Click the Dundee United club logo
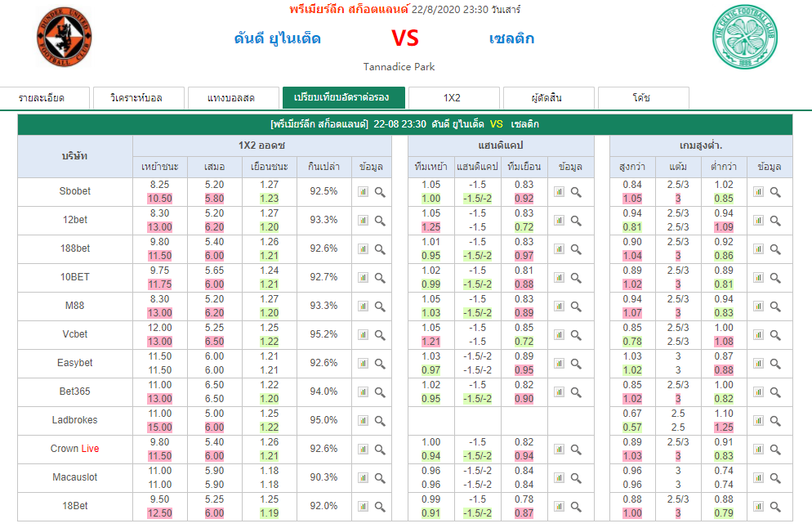The image size is (812, 528). pyautogui.click(x=65, y=38)
